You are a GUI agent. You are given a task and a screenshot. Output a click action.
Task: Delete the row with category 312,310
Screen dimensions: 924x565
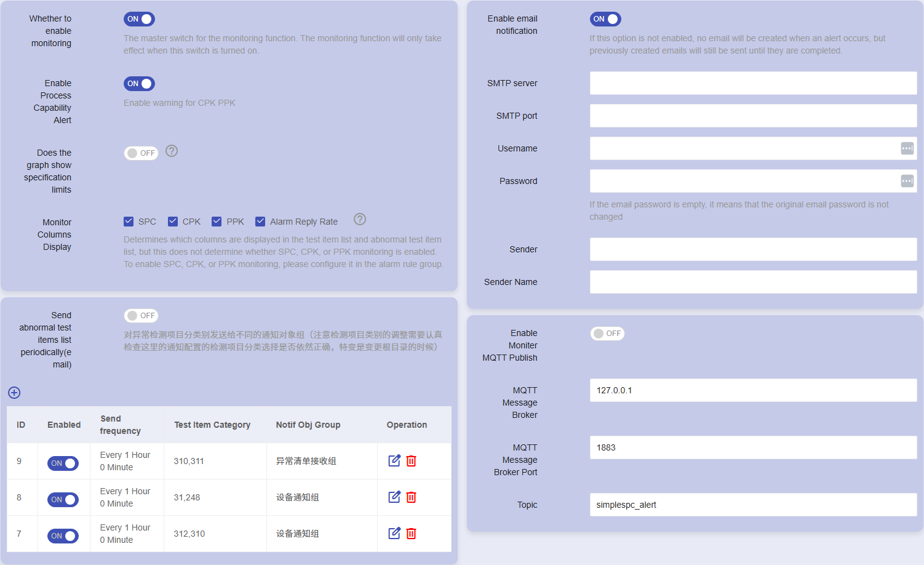412,533
